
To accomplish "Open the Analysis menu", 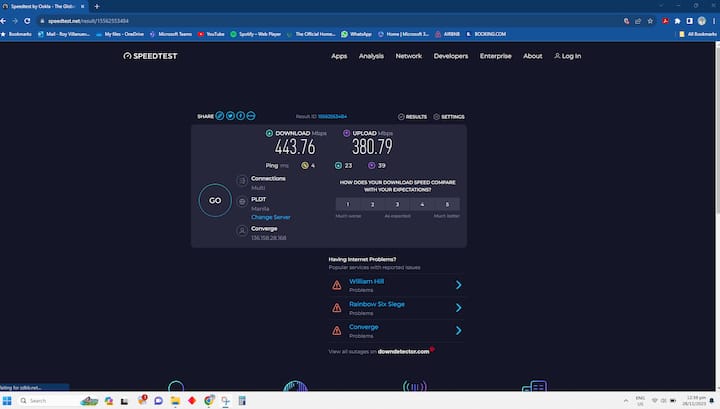I will 371,56.
